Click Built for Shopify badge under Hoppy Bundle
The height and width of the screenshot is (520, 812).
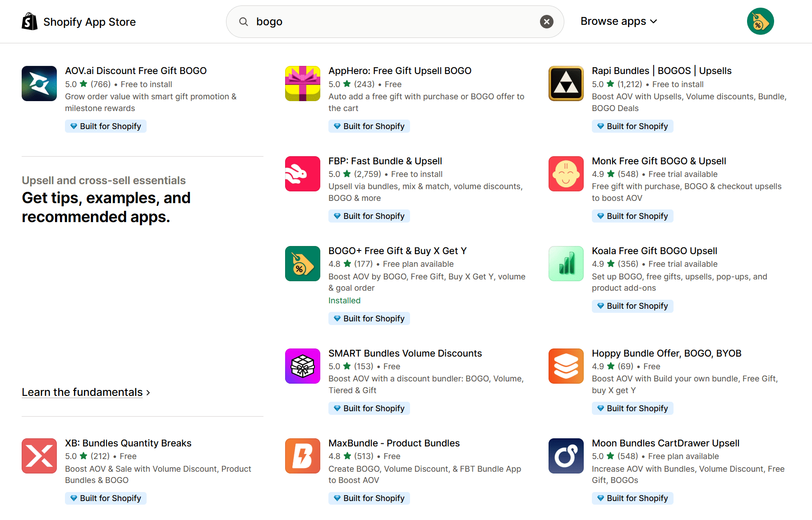coord(632,409)
